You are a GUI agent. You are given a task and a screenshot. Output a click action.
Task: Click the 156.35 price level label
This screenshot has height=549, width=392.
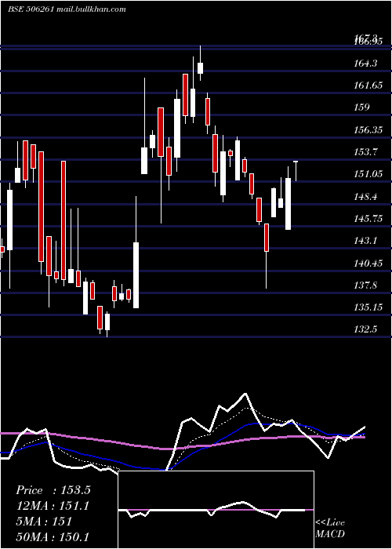coord(368,130)
